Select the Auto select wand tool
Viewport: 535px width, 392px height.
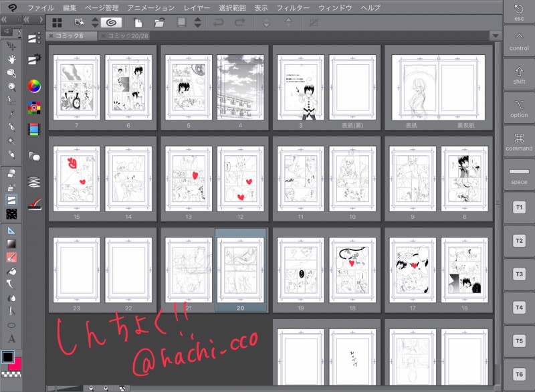coord(11,141)
